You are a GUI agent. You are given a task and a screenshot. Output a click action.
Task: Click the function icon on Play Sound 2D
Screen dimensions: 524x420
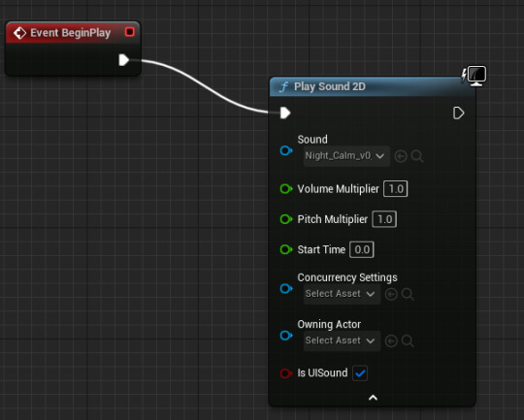(283, 87)
